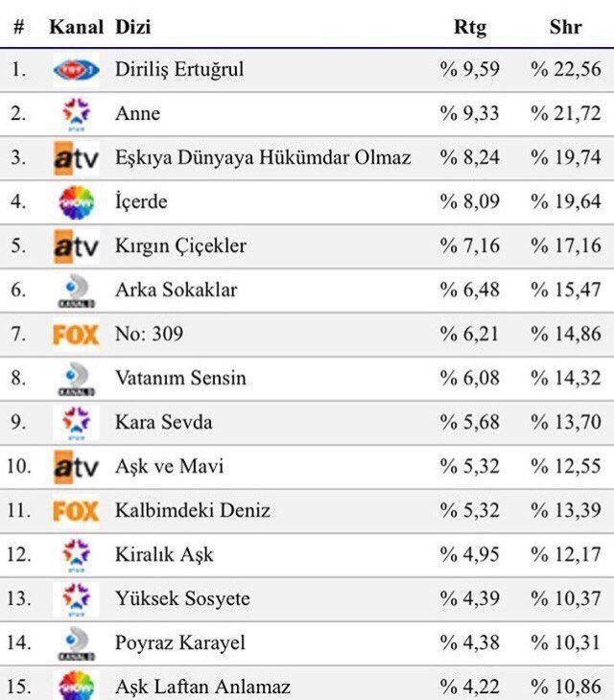
Task: Click the Kanal D logo beside Vatanım Sensin
Action: pos(76,378)
